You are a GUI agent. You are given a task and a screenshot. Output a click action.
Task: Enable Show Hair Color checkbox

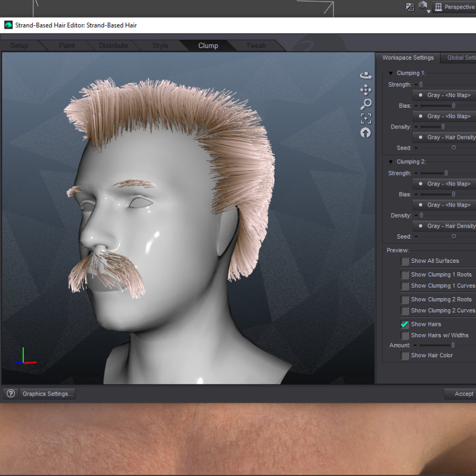point(405,356)
